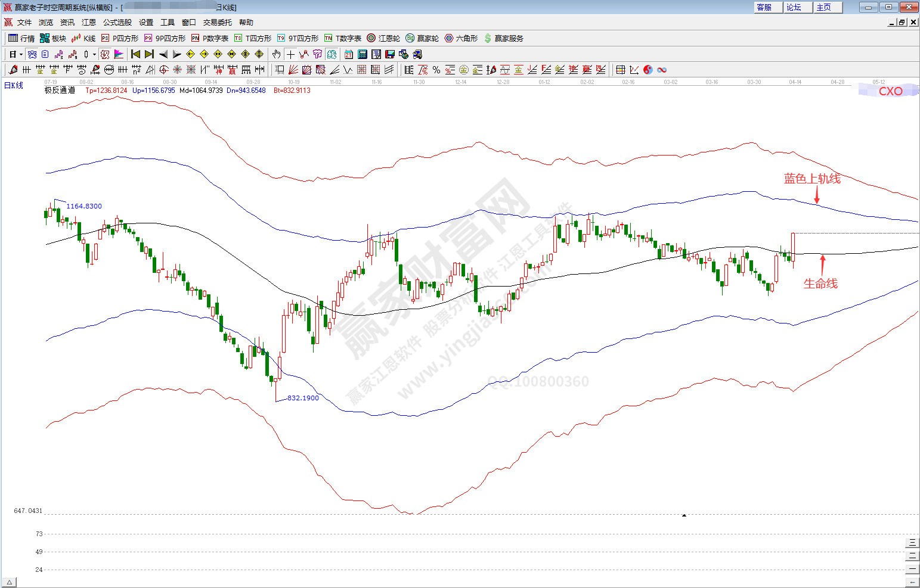Open the 交易委托 menu
920x588 pixels.
pyautogui.click(x=217, y=23)
